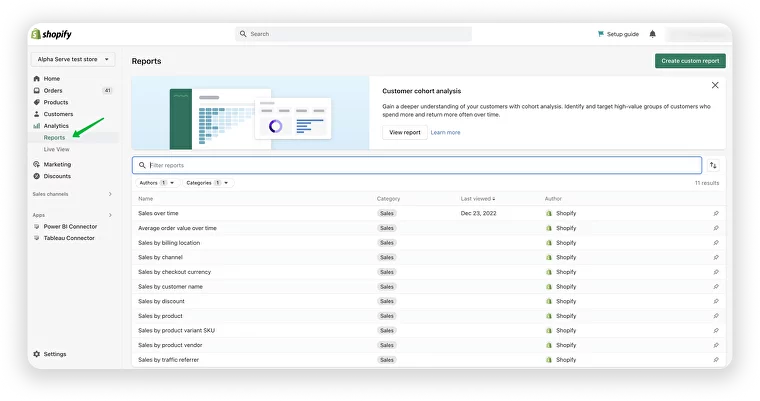Click the sort reports arrows icon

coord(713,165)
